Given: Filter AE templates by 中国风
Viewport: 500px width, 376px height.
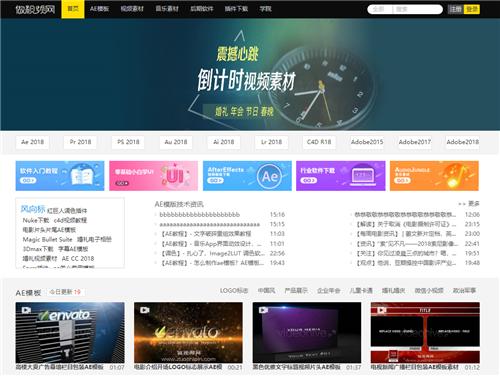Looking at the screenshot, I should 266,291.
